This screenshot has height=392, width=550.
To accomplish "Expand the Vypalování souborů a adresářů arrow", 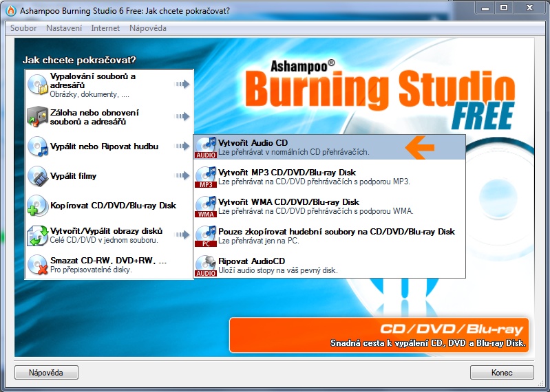I will [182, 85].
